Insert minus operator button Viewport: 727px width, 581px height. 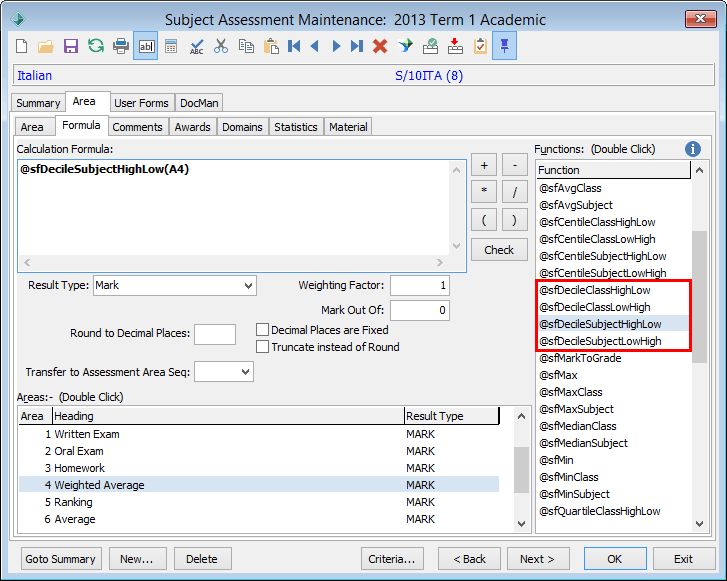pyautogui.click(x=515, y=165)
